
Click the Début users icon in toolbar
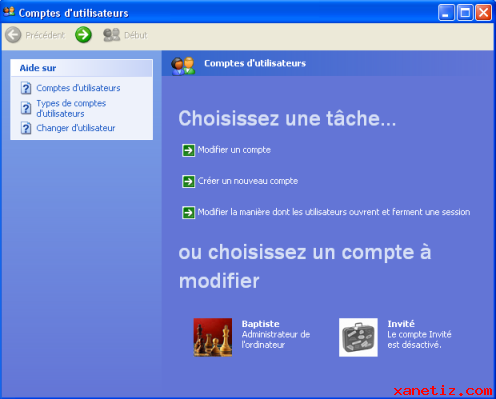[x=111, y=35]
